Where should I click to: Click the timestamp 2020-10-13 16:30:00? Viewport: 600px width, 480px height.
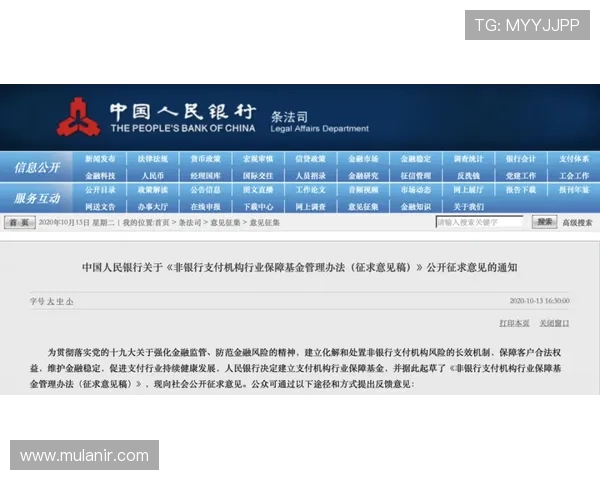point(540,300)
